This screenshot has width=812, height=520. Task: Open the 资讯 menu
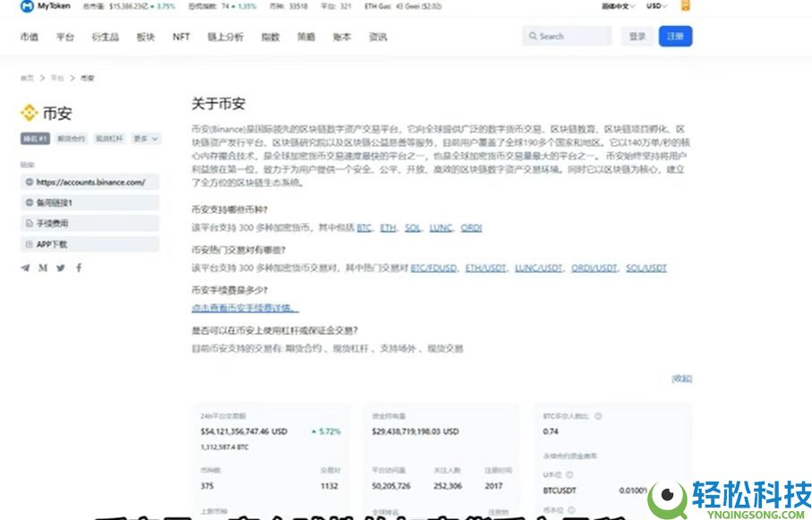click(x=378, y=37)
